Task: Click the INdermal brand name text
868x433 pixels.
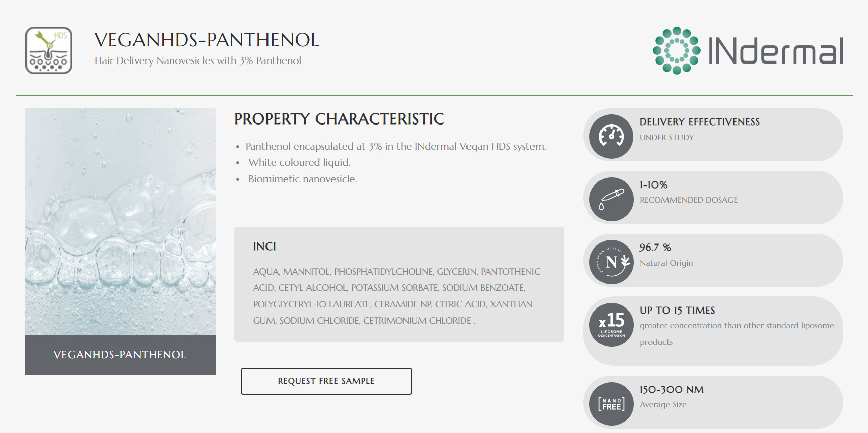Action: tap(775, 51)
